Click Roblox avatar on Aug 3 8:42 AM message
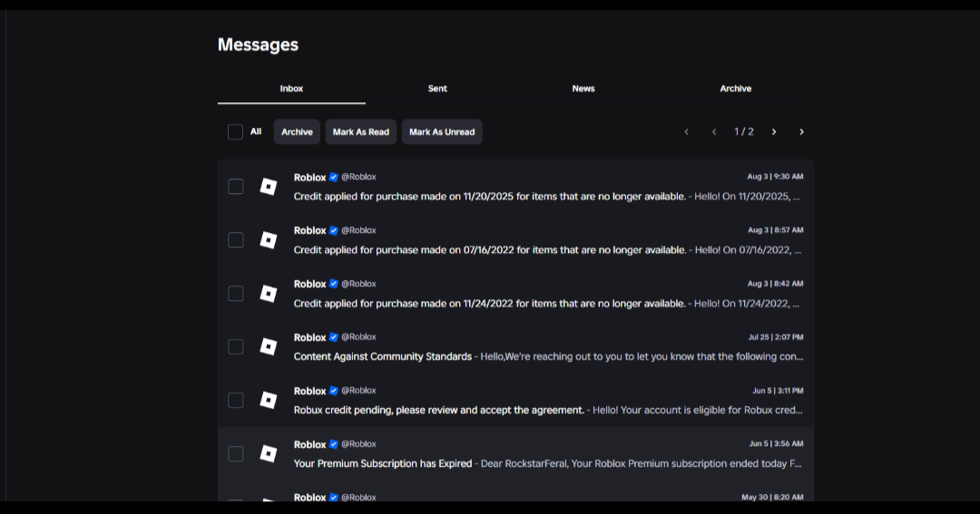This screenshot has height=514, width=980. click(x=268, y=294)
